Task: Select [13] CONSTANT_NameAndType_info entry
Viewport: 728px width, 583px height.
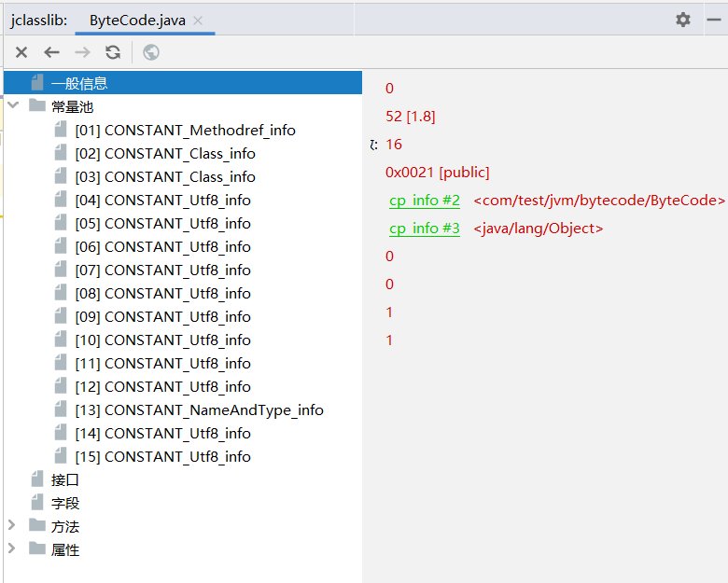Action: (x=199, y=410)
